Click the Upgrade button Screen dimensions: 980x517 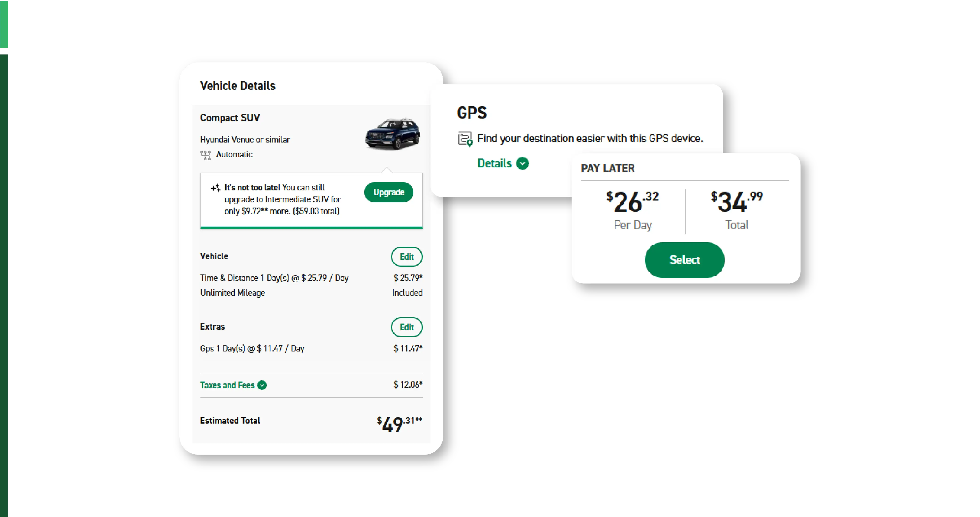click(x=388, y=192)
